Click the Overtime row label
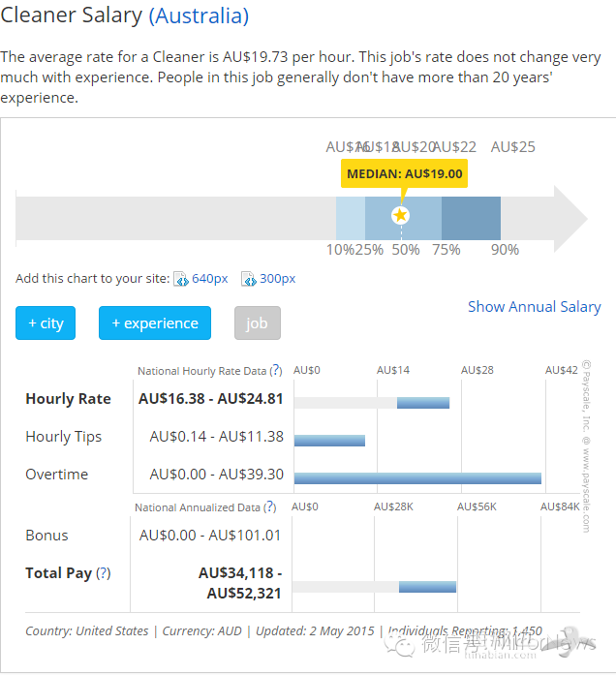616x675 pixels. pos(57,474)
